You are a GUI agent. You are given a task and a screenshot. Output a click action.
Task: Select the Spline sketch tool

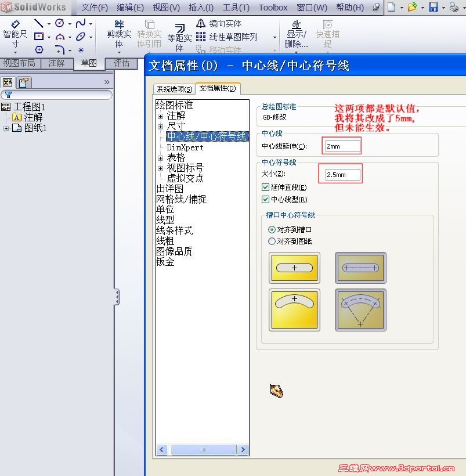[x=81, y=23]
